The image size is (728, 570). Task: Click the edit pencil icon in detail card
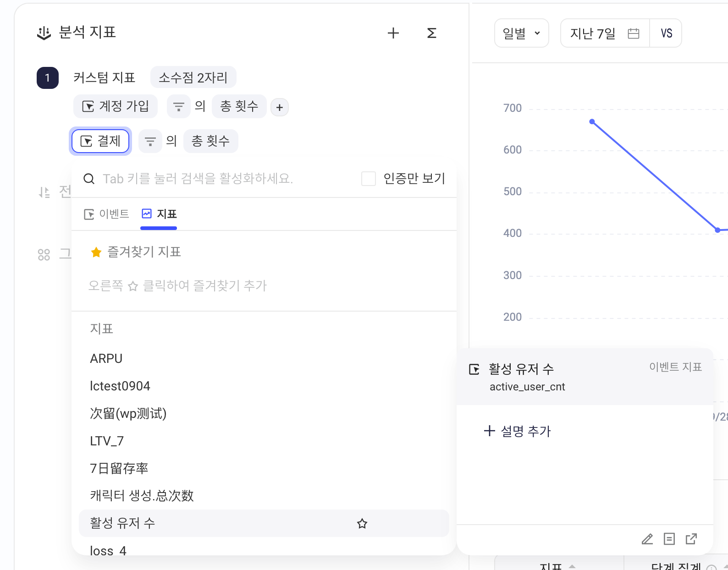(x=647, y=539)
